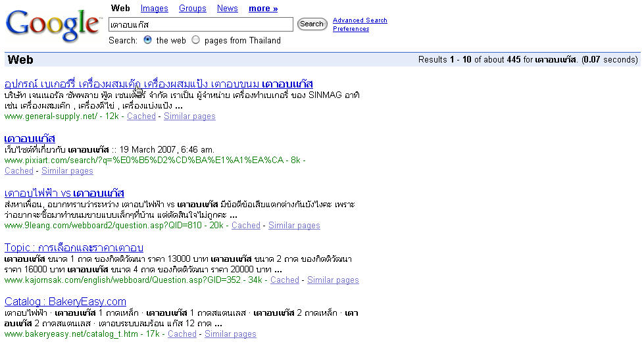Open Cached link for pixiart.com result
This screenshot has height=346, width=644.
click(x=19, y=171)
